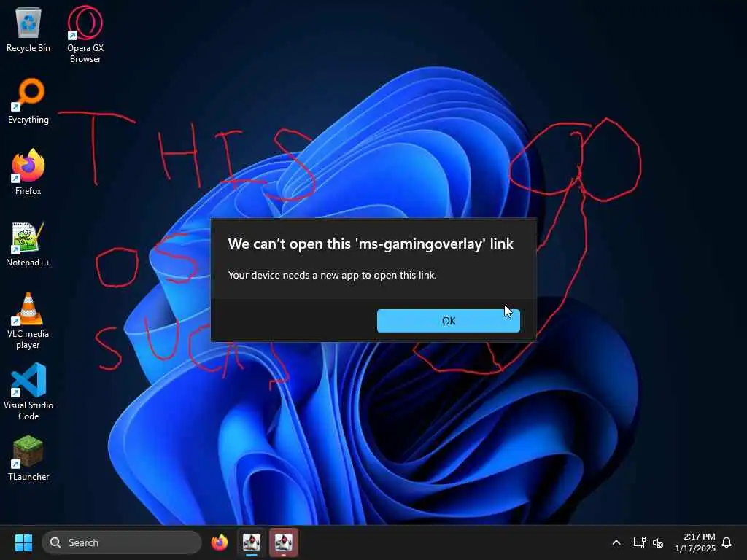This screenshot has height=560, width=747.
Task: Open the clock showing 2:17 PM
Action: pos(695,542)
